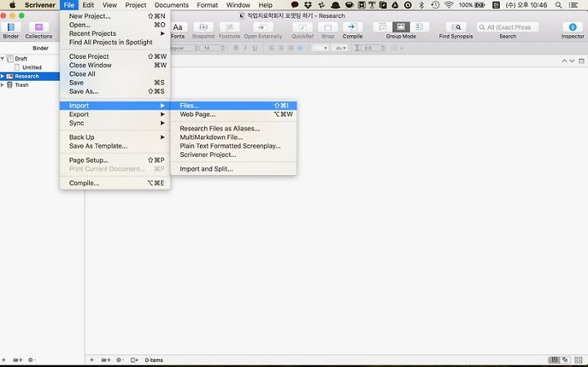Viewport: 588px width, 367px height.
Task: Open the Recent Projects submenu
Action: (115, 34)
